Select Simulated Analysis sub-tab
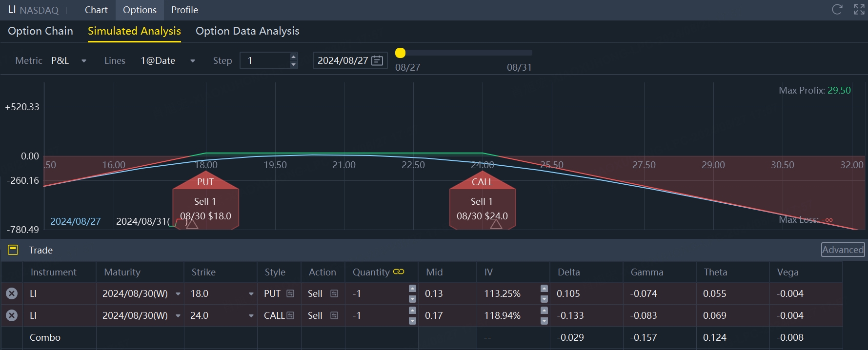This screenshot has height=350, width=868. tap(134, 31)
